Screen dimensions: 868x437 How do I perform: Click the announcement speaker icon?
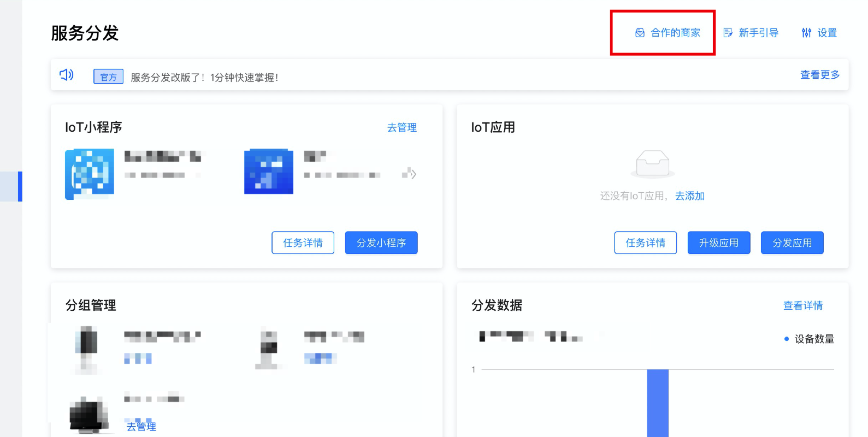(x=66, y=75)
